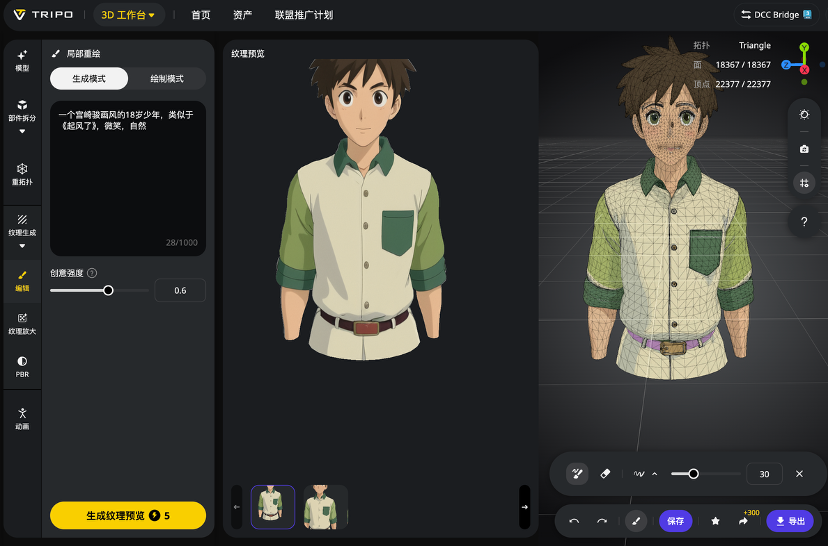The image size is (828, 546).
Task: Toggle the viewport lighting sun icon
Action: pos(804,115)
